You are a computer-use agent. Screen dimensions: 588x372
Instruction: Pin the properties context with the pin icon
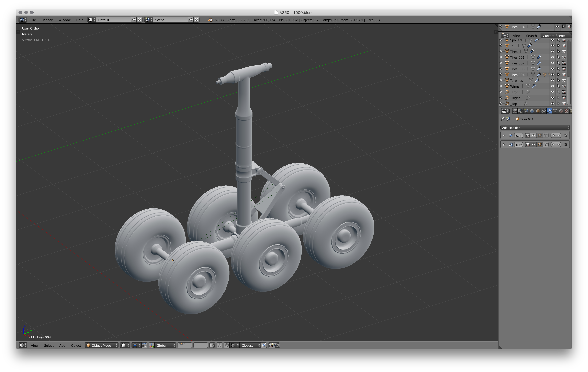(502, 119)
